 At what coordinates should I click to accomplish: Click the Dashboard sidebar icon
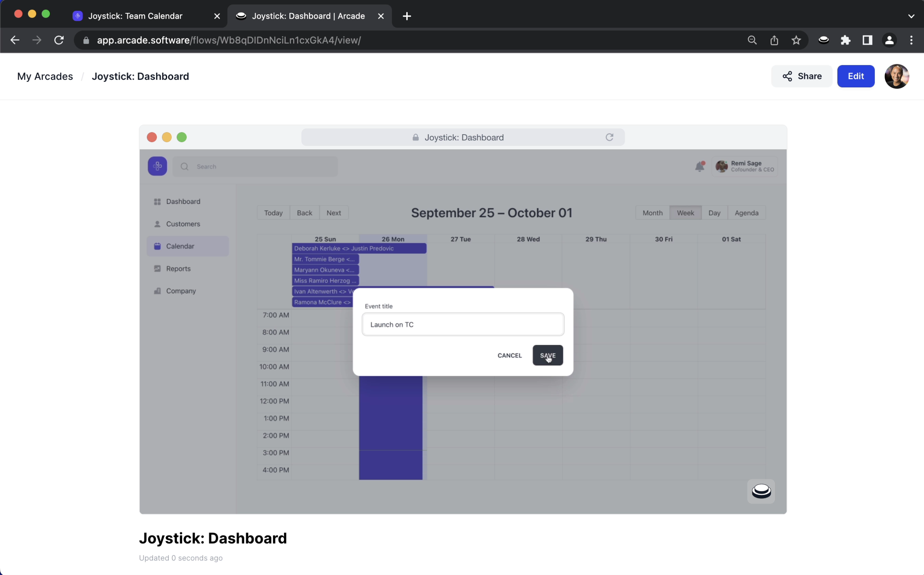pyautogui.click(x=157, y=201)
